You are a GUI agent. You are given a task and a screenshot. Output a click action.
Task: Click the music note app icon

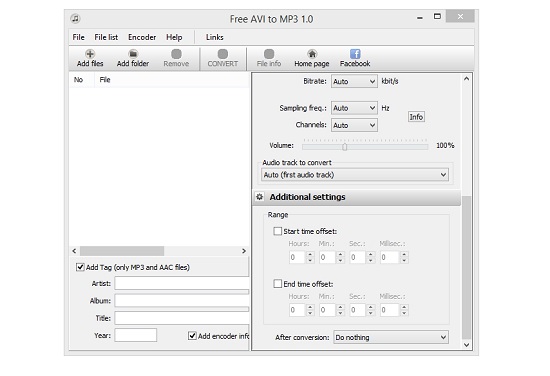pyautogui.click(x=75, y=19)
